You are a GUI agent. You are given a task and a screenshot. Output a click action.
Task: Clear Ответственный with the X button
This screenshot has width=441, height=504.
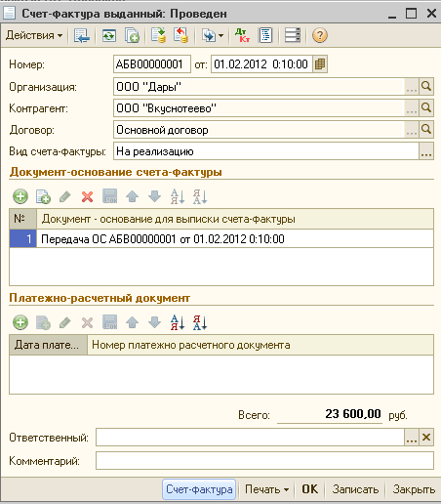click(426, 438)
